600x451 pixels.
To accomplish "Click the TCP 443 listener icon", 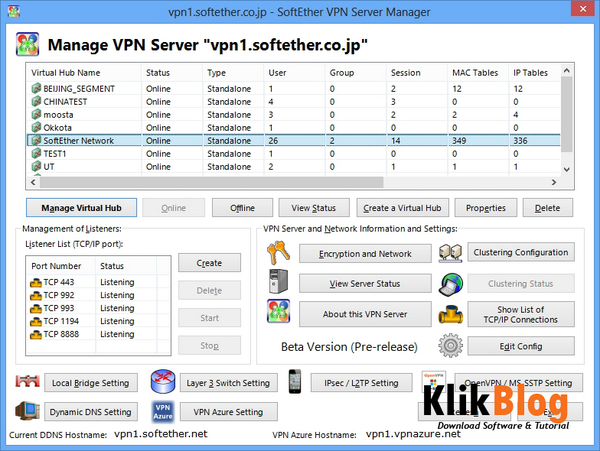I will click(36, 283).
